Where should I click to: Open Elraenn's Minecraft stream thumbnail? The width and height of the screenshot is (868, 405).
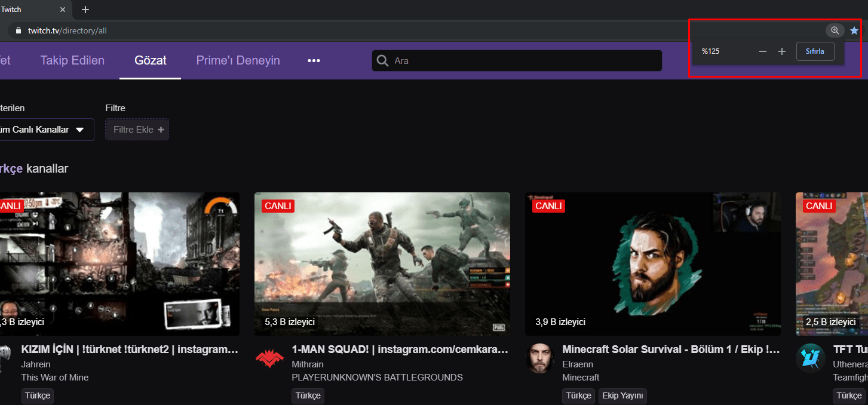(x=653, y=263)
